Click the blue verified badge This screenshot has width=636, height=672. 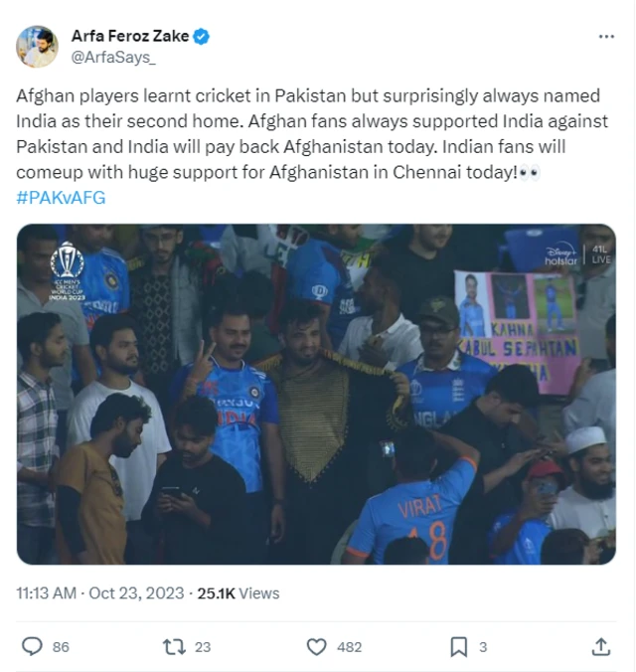(x=201, y=37)
